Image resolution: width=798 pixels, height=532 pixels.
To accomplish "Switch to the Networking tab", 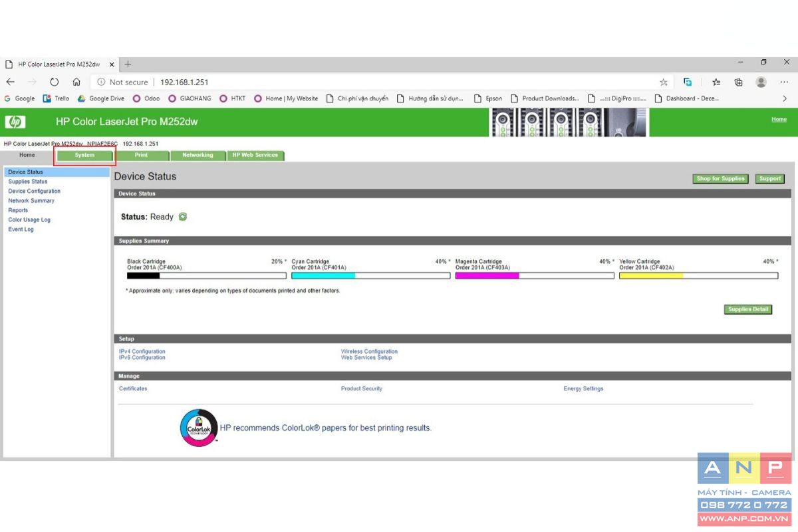I will pyautogui.click(x=198, y=156).
